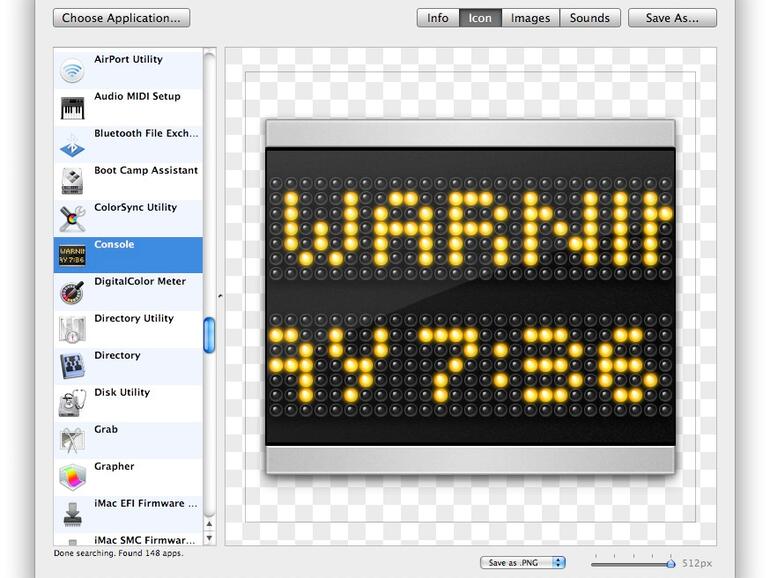Click the Grab scissors icon
Image resolution: width=770 pixels, height=578 pixels.
click(x=72, y=440)
